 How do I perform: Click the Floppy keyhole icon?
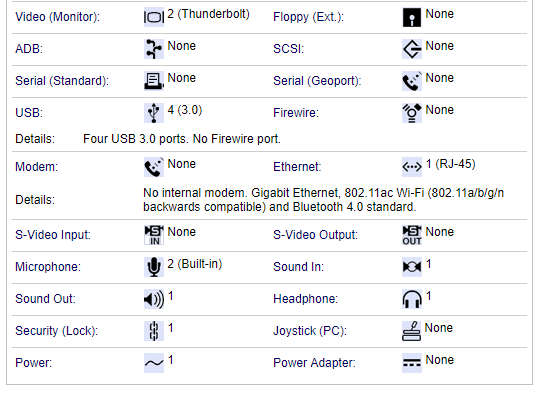[x=412, y=17]
